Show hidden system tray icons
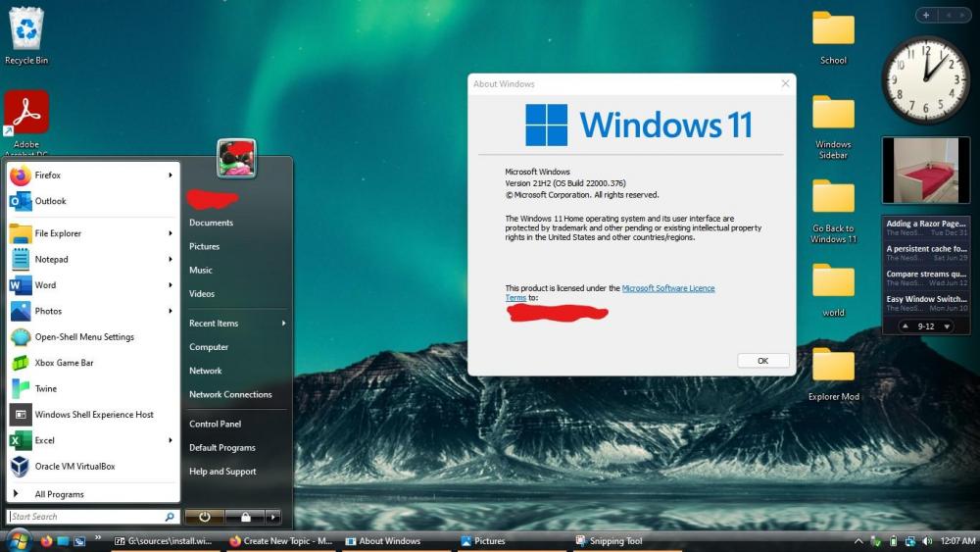980x552 pixels. [858, 541]
